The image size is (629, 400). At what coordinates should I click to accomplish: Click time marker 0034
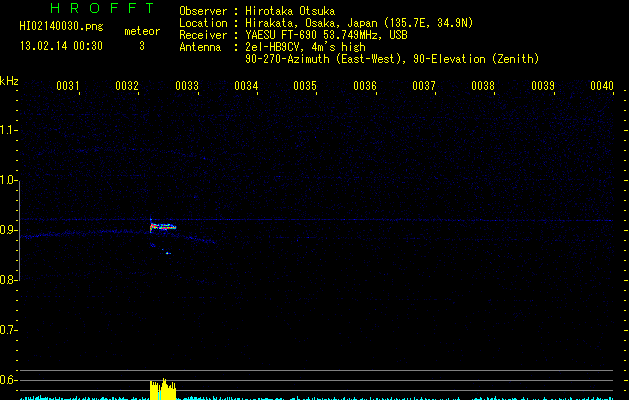(x=246, y=85)
